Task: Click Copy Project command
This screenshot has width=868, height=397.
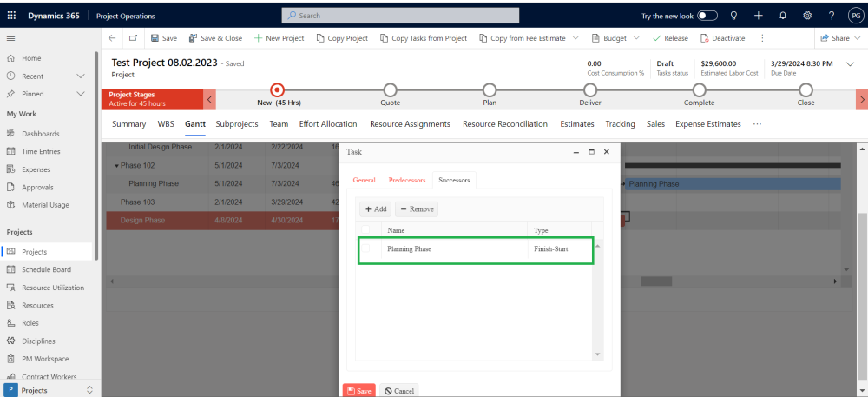Action: point(342,38)
